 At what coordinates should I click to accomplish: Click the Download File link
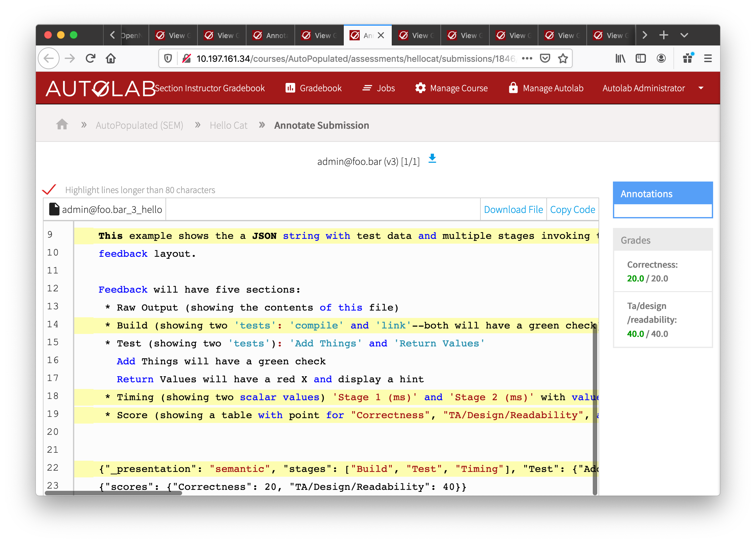click(513, 209)
